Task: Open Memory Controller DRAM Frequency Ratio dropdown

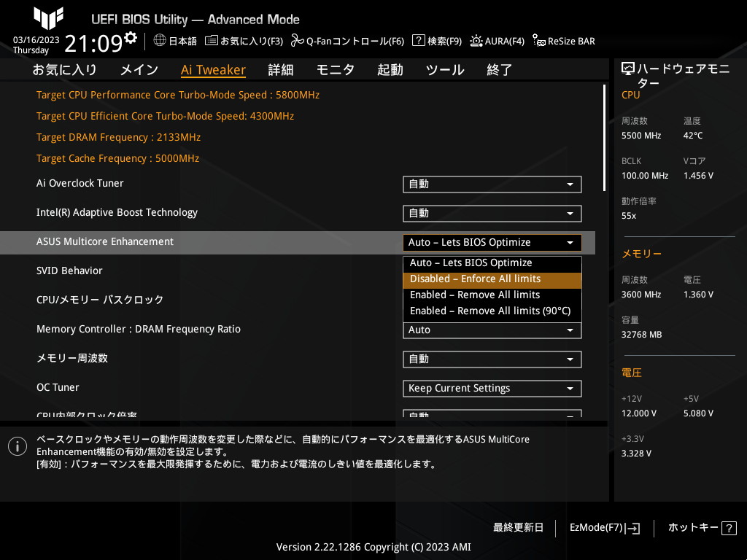Action: pos(492,330)
